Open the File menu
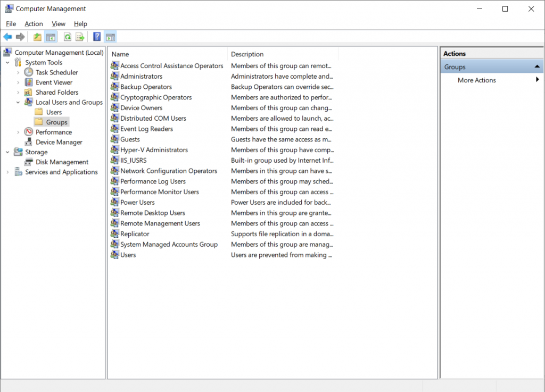 point(11,23)
